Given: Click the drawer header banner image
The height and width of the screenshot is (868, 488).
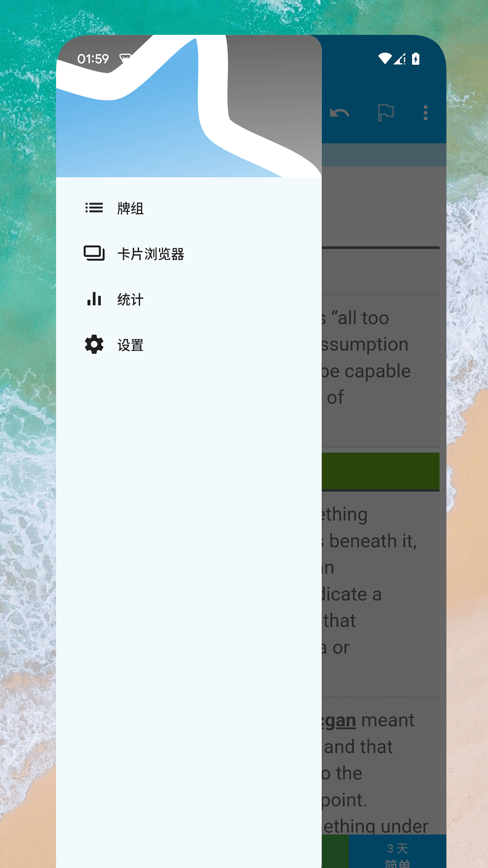Looking at the screenshot, I should 188,106.
